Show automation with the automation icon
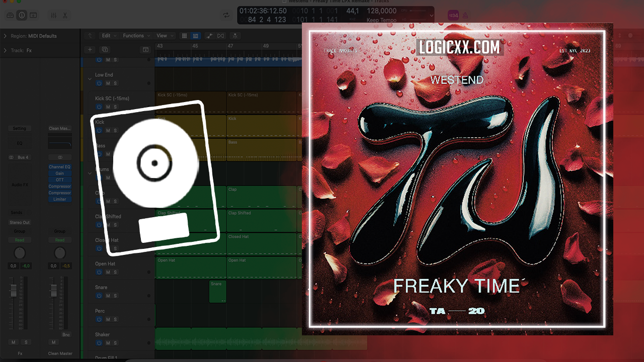This screenshot has width=644, height=362. 210,36
